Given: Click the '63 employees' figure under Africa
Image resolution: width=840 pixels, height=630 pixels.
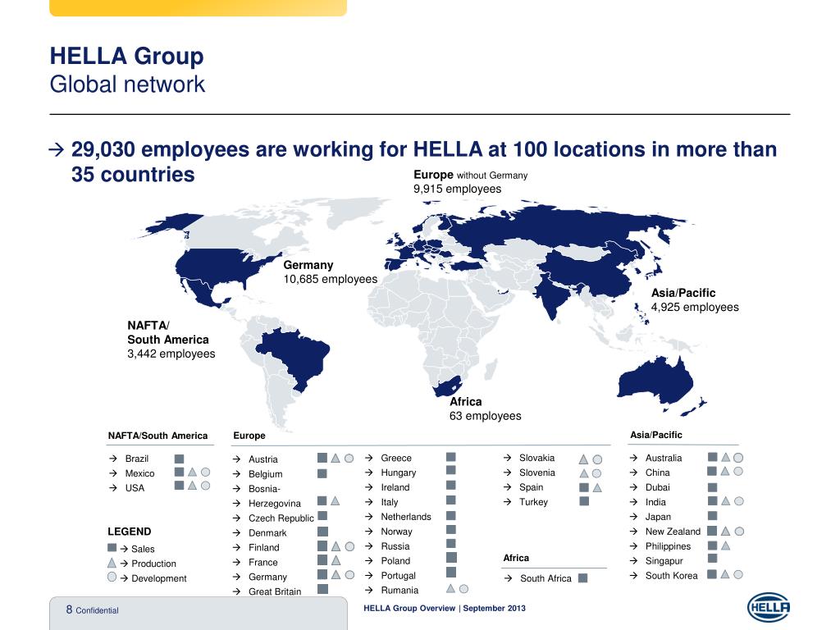Looking at the screenshot, I should 486,416.
